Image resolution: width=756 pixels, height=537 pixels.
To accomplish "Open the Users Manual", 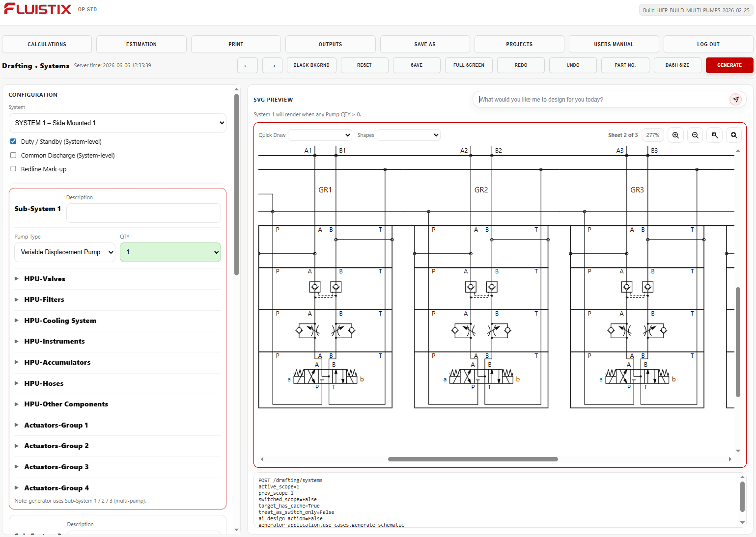I will (x=614, y=44).
